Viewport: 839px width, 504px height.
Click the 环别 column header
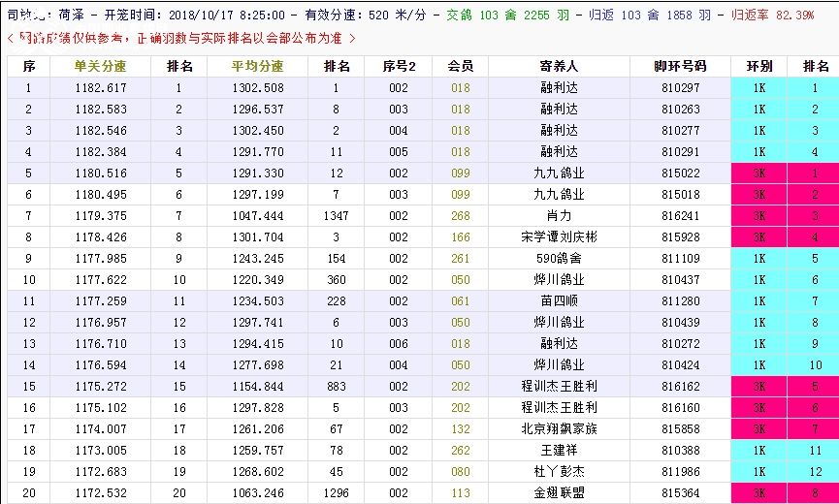tap(759, 66)
